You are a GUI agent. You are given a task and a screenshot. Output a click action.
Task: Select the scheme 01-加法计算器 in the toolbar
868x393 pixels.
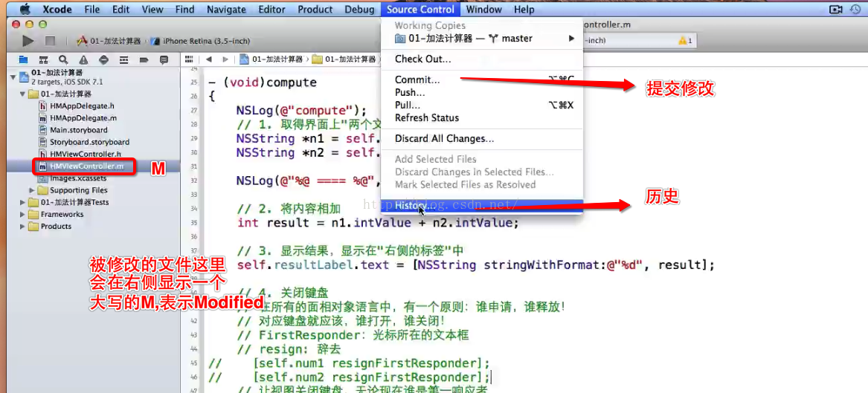click(109, 42)
